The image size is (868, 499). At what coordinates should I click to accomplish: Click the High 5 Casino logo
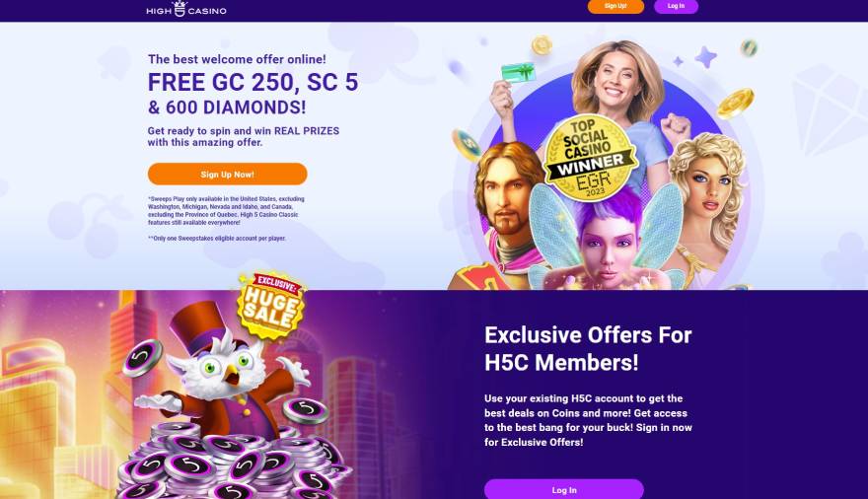[186, 9]
